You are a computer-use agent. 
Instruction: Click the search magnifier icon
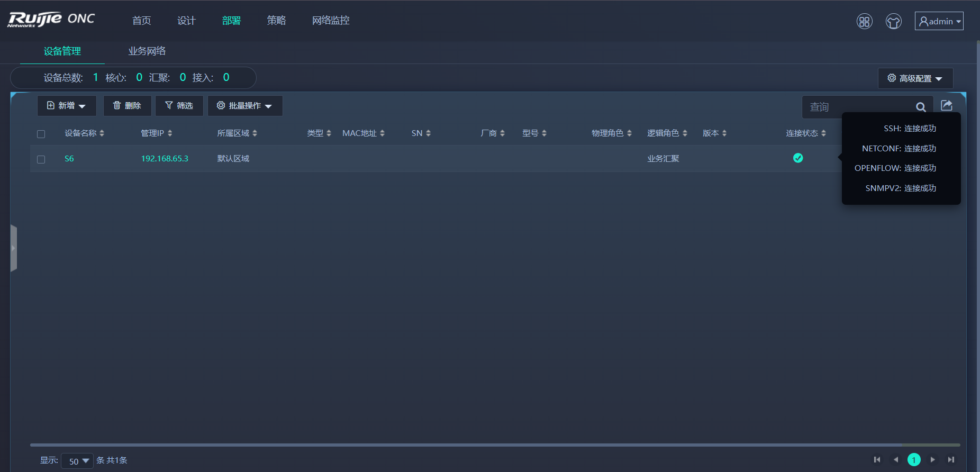pyautogui.click(x=921, y=107)
